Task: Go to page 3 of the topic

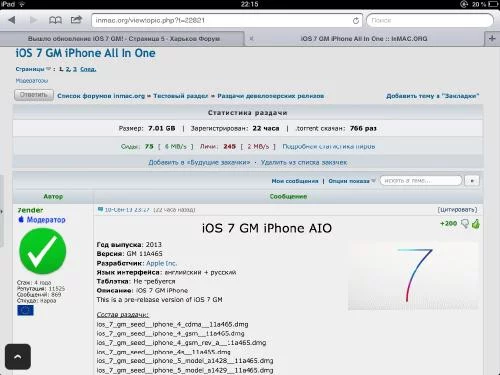Action: [75, 69]
